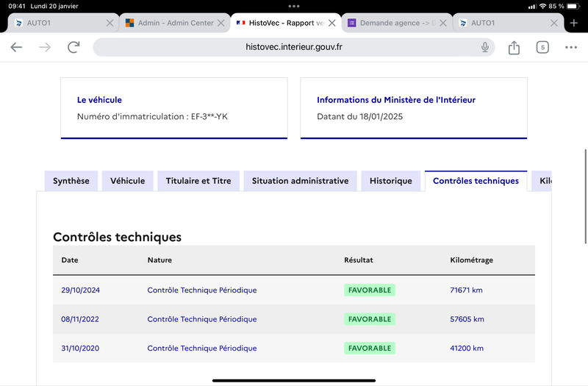Click the Résultat column header
The width and height of the screenshot is (588, 386).
[x=359, y=260]
